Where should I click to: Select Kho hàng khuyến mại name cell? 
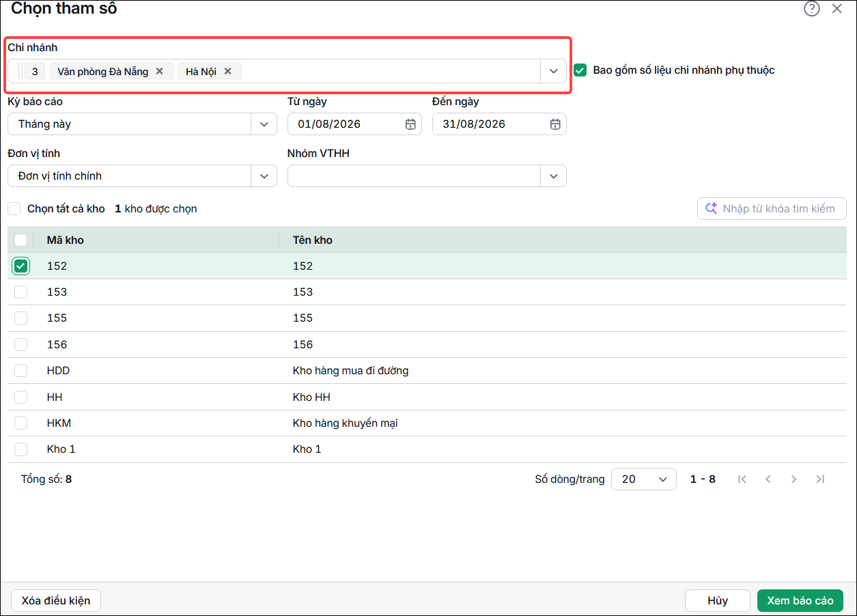pos(345,423)
